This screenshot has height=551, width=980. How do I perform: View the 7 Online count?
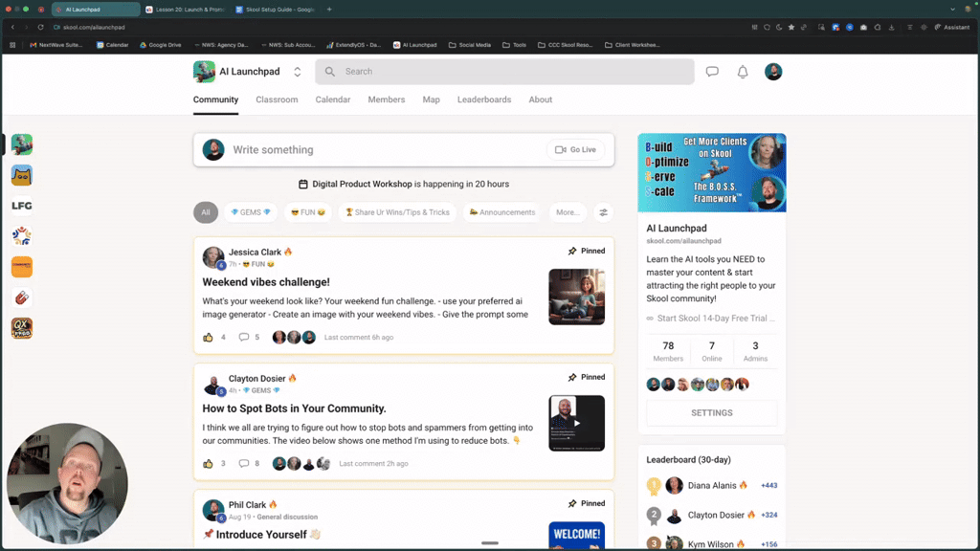pyautogui.click(x=712, y=352)
